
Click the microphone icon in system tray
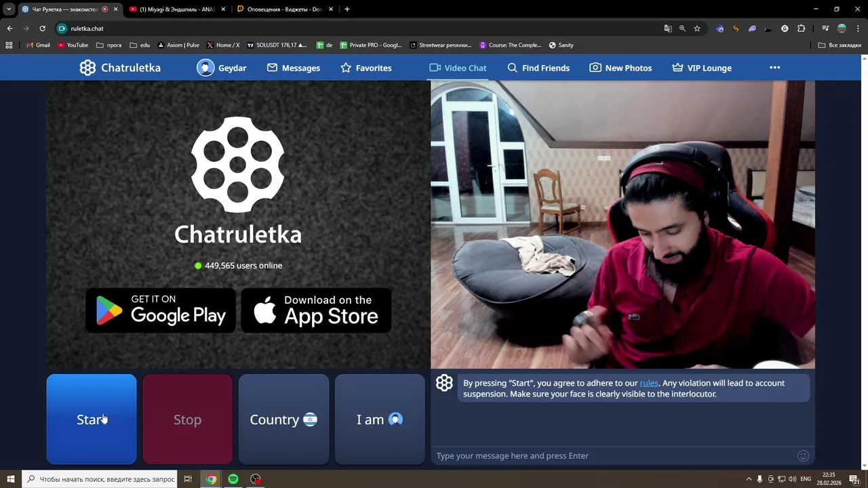pos(759,479)
